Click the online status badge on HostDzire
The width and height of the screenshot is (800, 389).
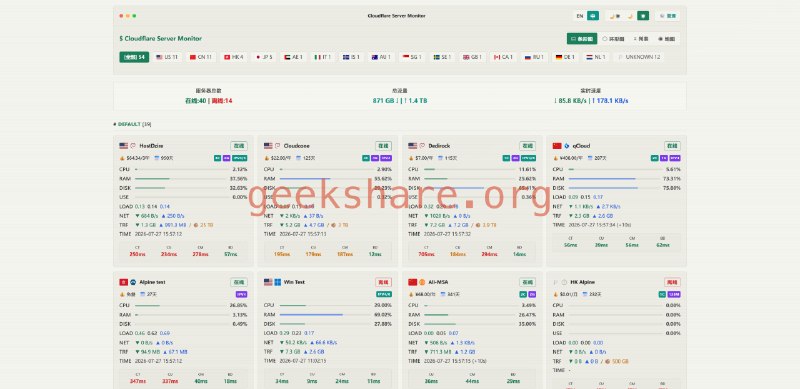239,145
